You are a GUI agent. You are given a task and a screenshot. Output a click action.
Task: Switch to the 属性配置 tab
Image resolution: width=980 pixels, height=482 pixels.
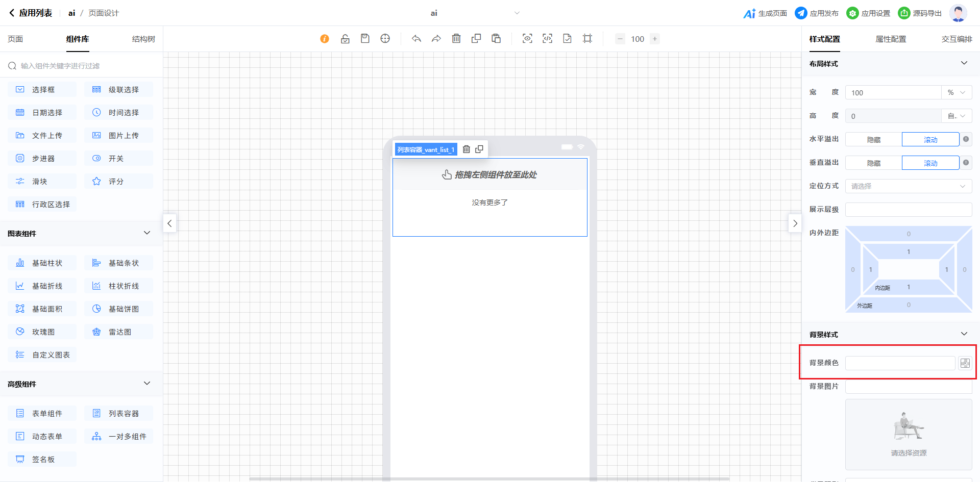pos(891,39)
